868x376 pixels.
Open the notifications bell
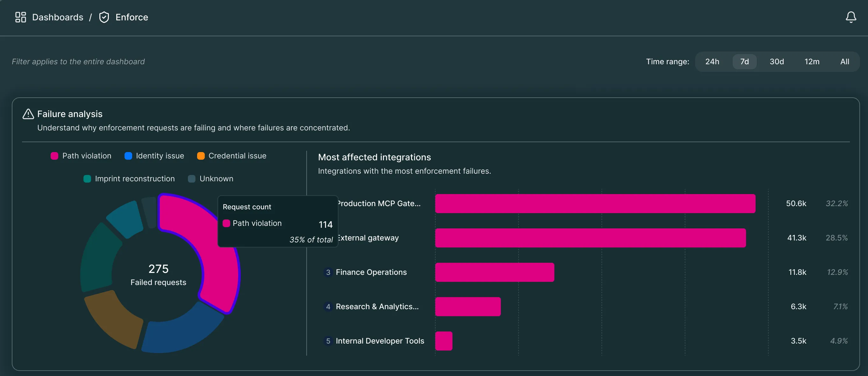[x=851, y=17]
